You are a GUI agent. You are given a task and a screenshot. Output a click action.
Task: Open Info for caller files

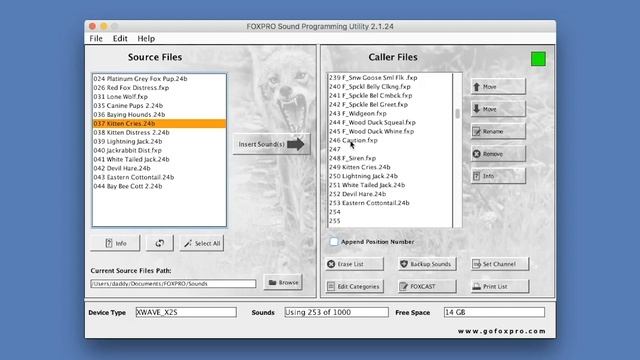498,176
